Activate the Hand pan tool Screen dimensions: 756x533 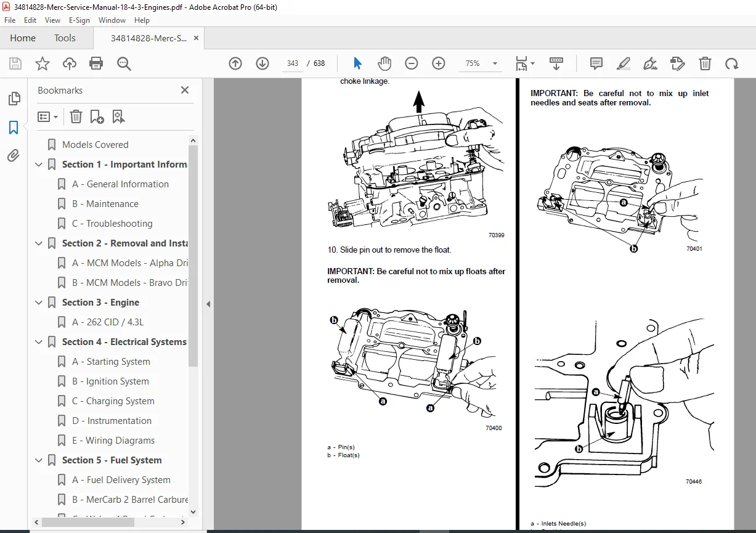click(384, 63)
